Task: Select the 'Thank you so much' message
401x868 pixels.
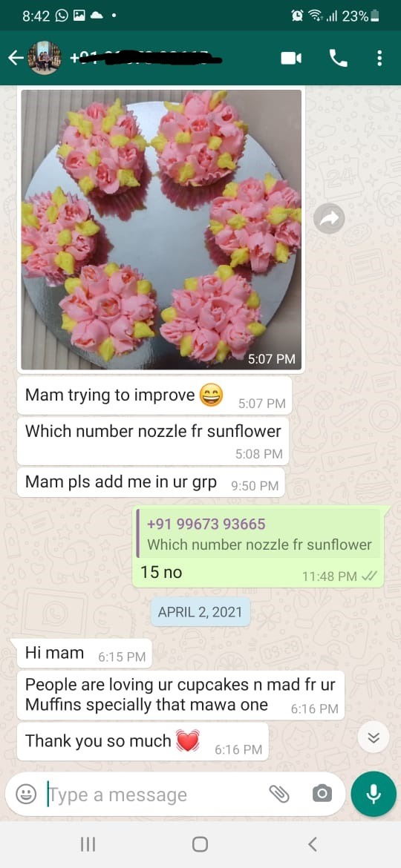Action: click(143, 741)
